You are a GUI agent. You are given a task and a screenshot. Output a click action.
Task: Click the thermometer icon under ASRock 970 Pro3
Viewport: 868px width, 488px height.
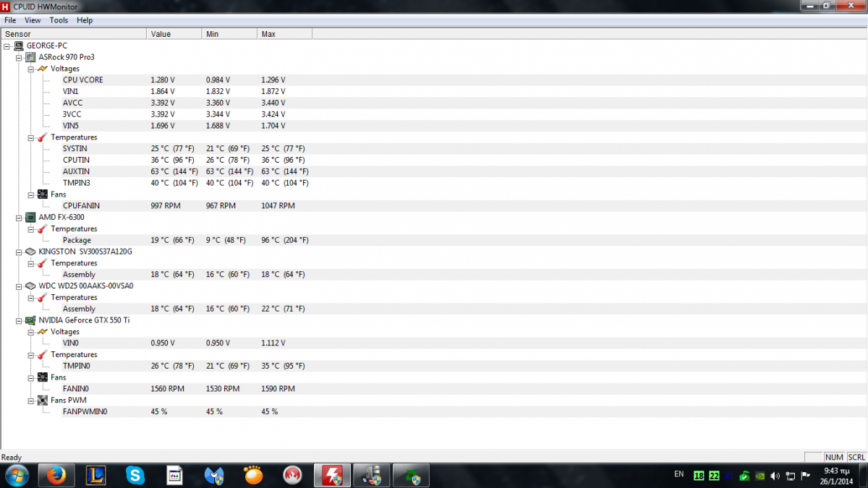[42, 137]
